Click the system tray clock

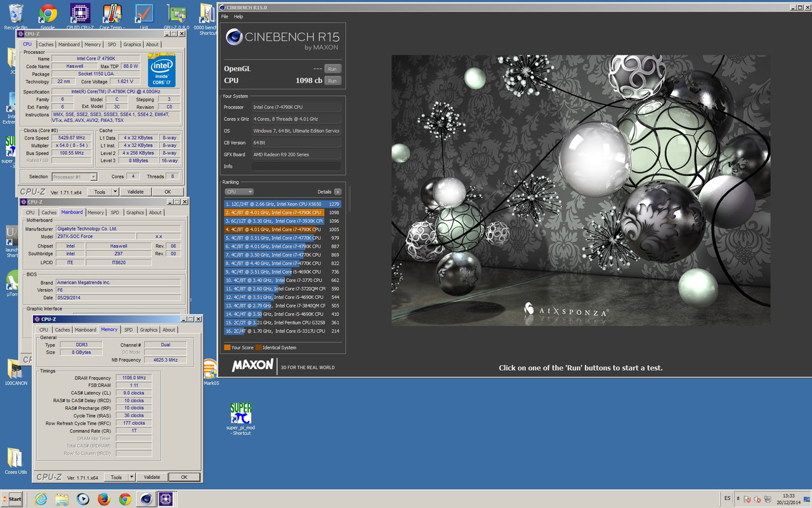[789, 499]
